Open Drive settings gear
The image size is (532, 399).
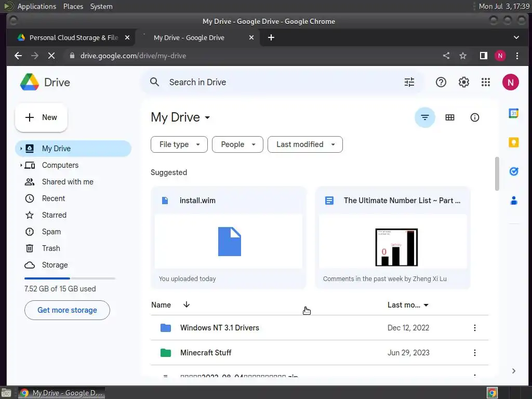pyautogui.click(x=463, y=82)
